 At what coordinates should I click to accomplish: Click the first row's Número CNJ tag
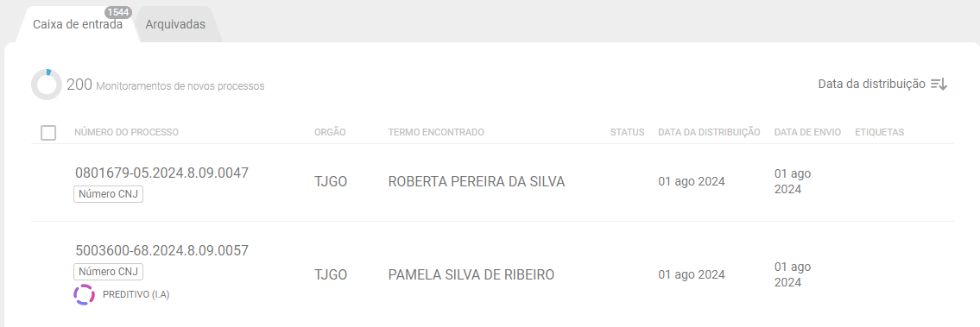point(108,194)
